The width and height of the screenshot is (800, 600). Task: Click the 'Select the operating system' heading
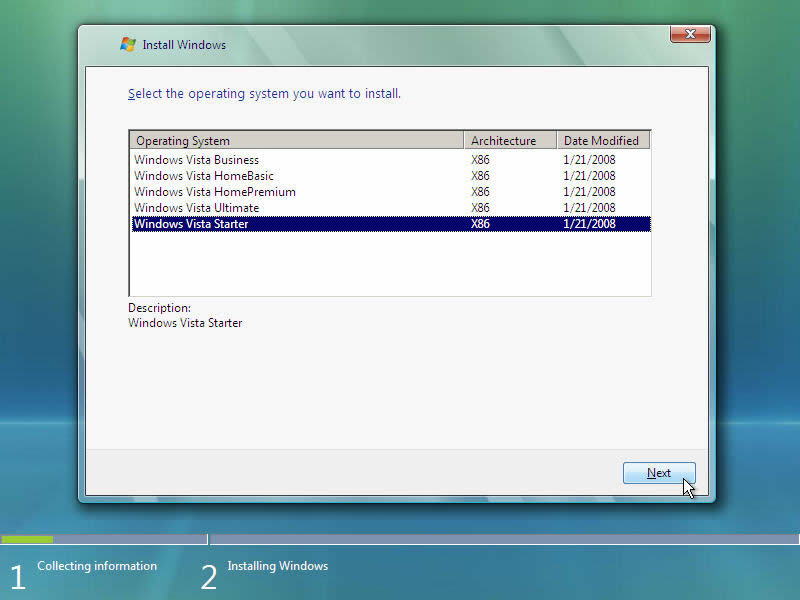point(264,94)
